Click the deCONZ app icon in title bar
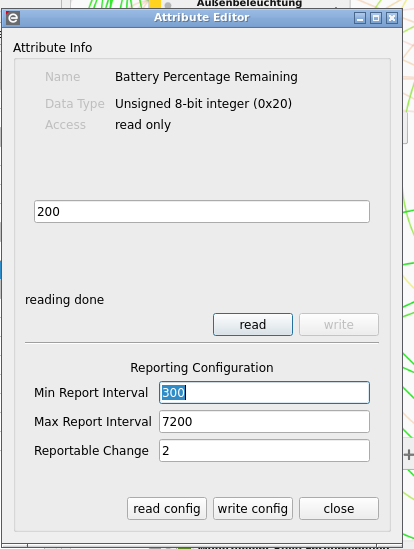 click(x=13, y=18)
